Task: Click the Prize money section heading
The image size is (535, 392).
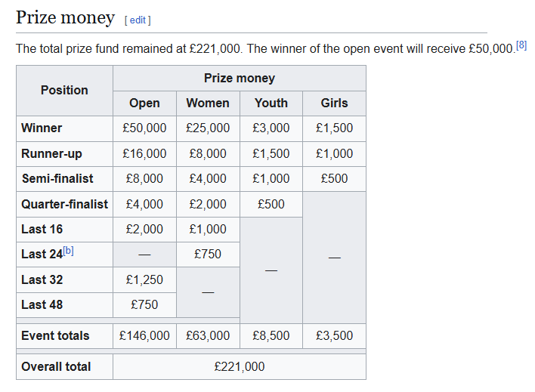Action: pos(65,17)
